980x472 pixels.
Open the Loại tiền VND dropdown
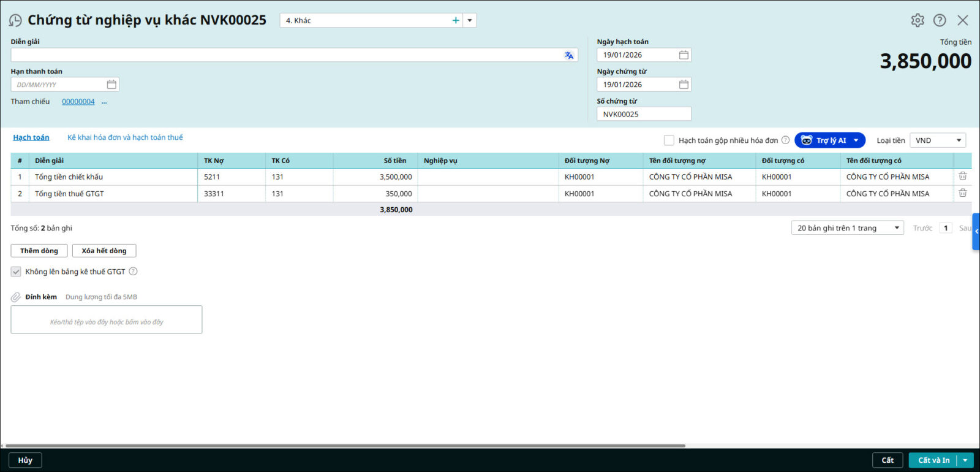pos(938,140)
